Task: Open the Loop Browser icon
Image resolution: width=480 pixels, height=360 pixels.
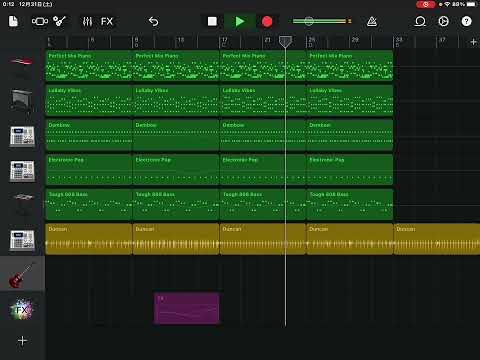Action: 420,22
